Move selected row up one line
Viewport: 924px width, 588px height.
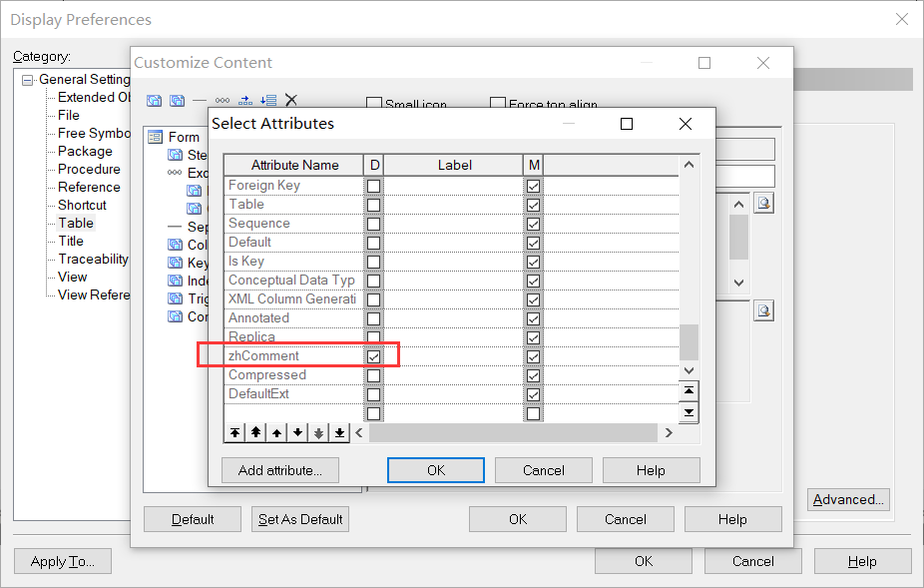(276, 433)
